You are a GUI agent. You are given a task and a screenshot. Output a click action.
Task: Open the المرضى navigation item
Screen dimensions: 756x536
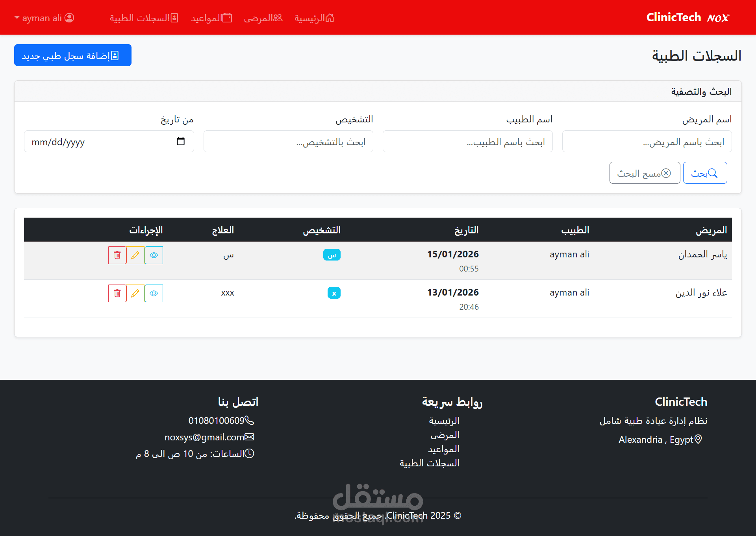coord(263,18)
